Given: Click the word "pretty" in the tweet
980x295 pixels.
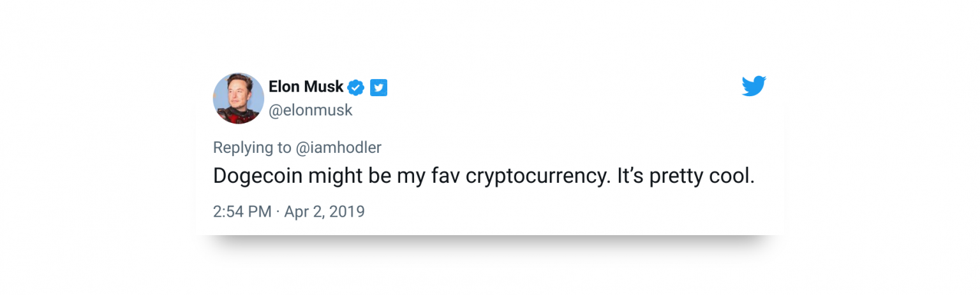Looking at the screenshot, I should point(678,176).
